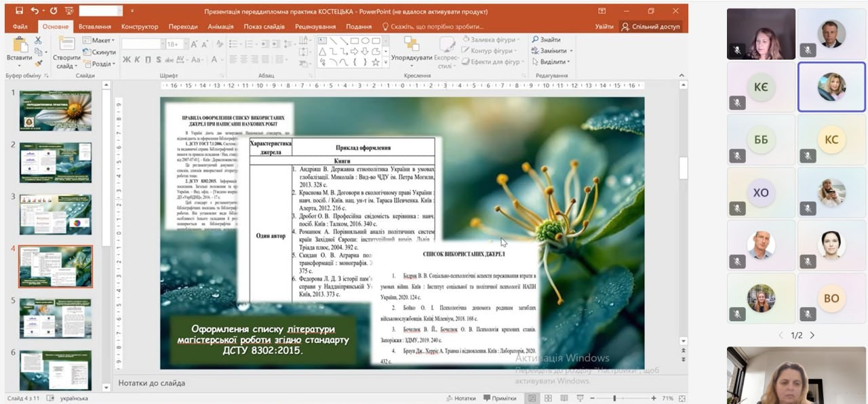The image size is (868, 404).
Task: Toggle Normal view button in status bar
Action: [x=532, y=398]
